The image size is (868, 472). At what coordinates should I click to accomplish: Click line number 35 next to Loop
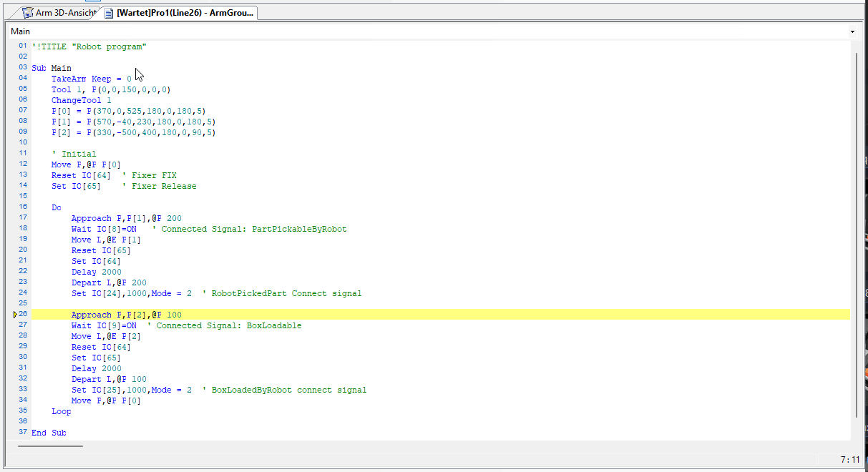(23, 411)
